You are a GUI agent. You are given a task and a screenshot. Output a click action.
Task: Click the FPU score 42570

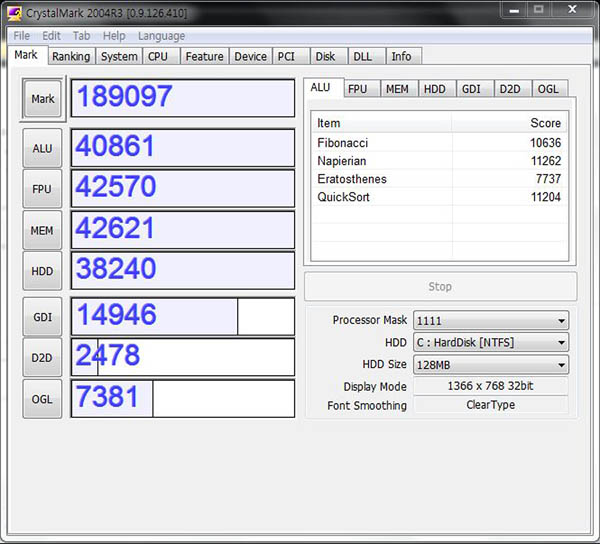183,189
